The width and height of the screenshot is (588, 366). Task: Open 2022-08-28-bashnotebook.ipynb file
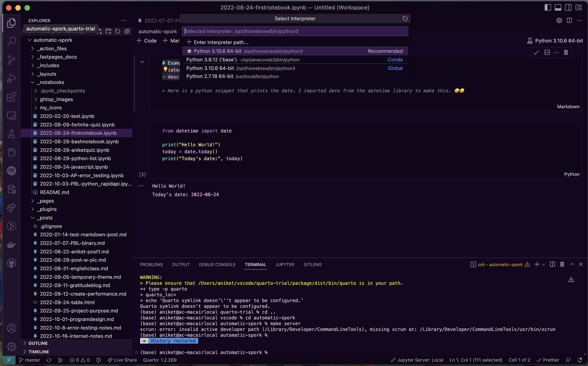79,142
